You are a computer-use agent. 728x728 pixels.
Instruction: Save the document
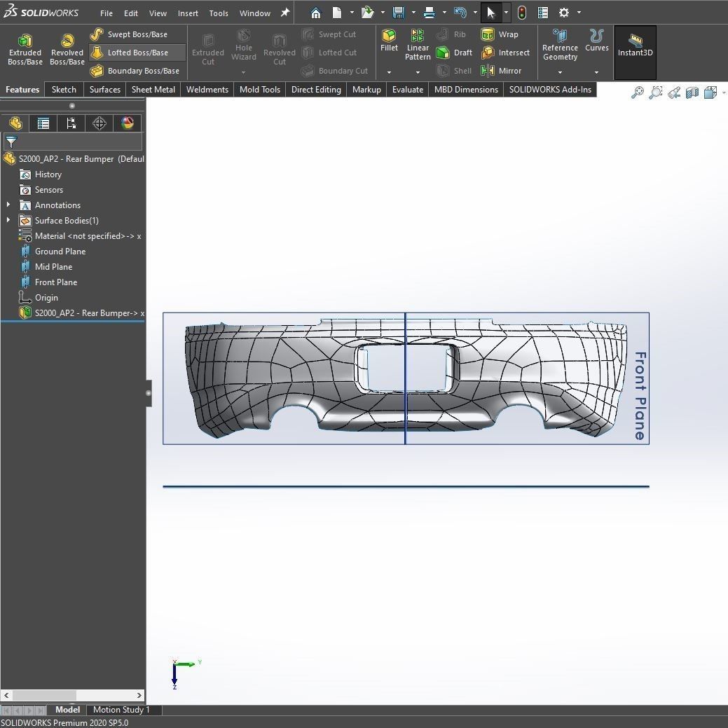(399, 13)
